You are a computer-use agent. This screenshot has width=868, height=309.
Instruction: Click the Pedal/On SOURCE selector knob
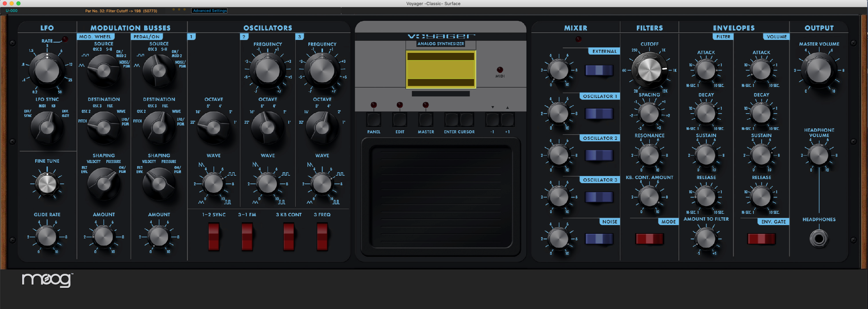pos(159,71)
